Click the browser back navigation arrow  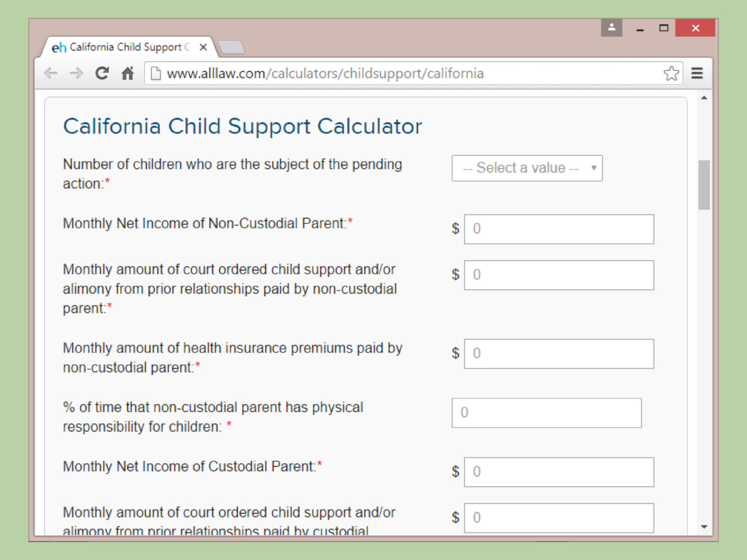[x=50, y=73]
